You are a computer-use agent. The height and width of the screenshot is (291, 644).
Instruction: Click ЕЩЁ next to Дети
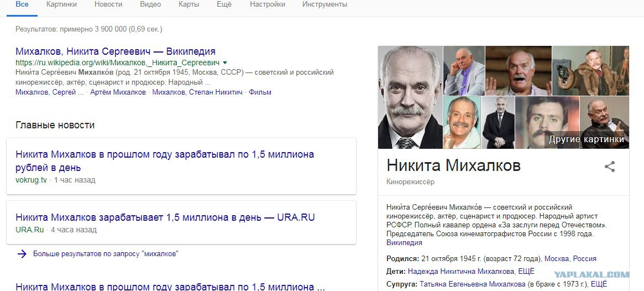(527, 271)
